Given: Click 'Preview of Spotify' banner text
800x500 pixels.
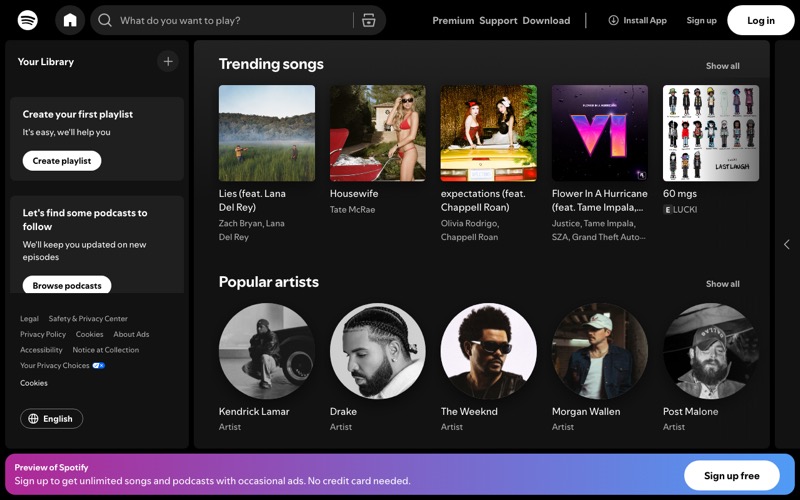Looking at the screenshot, I should pyautogui.click(x=51, y=467).
